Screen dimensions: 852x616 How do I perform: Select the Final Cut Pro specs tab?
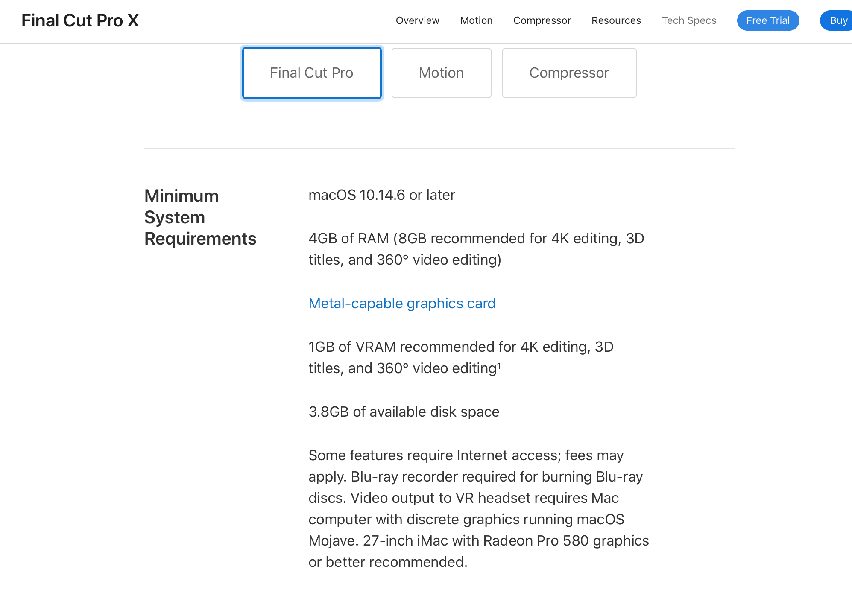point(312,73)
